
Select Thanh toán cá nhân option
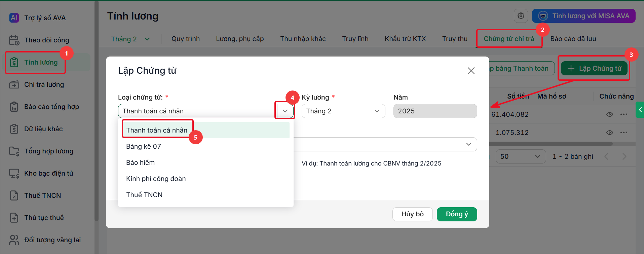point(206,130)
